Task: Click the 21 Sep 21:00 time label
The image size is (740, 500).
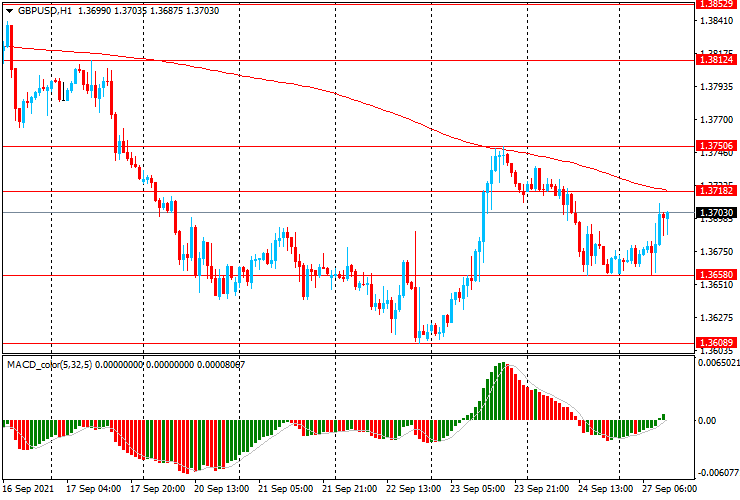Action: (x=349, y=488)
